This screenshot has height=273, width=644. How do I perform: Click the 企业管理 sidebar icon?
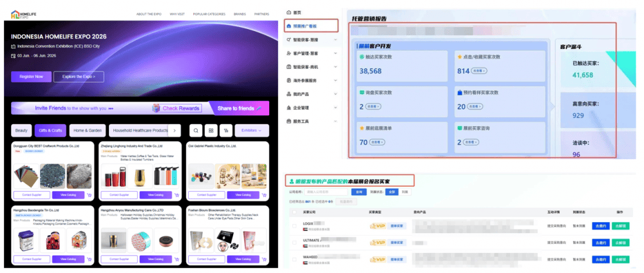[289, 108]
